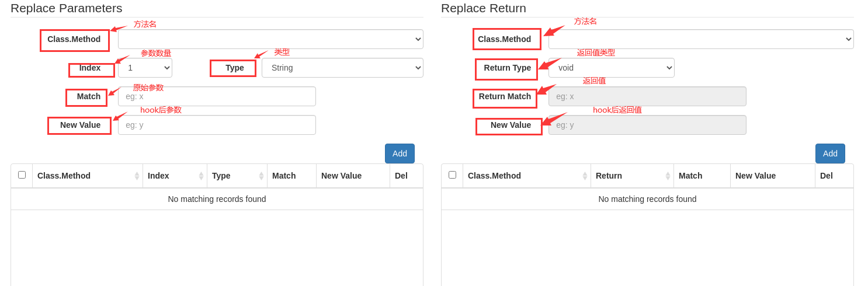Sort Replace Return table by Class.Method

pyautogui.click(x=526, y=176)
